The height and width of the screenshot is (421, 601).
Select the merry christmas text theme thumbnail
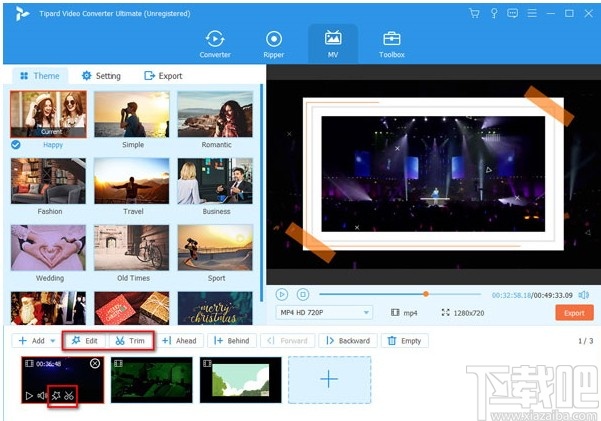coord(215,308)
